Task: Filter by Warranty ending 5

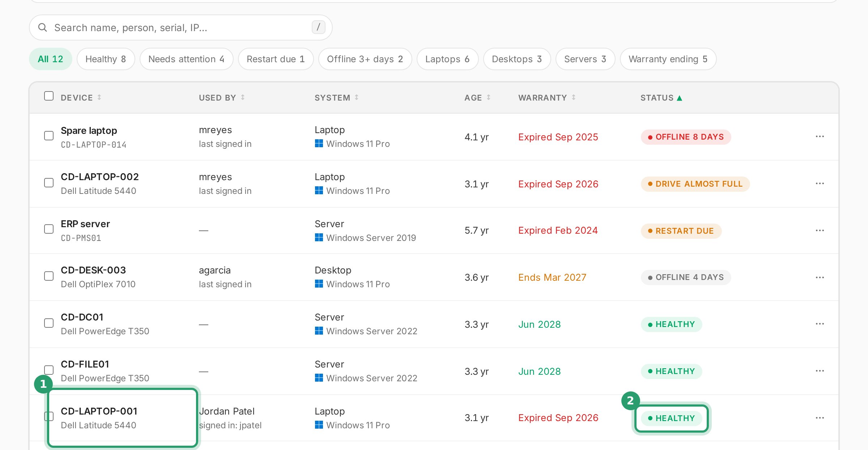Action: pos(668,59)
